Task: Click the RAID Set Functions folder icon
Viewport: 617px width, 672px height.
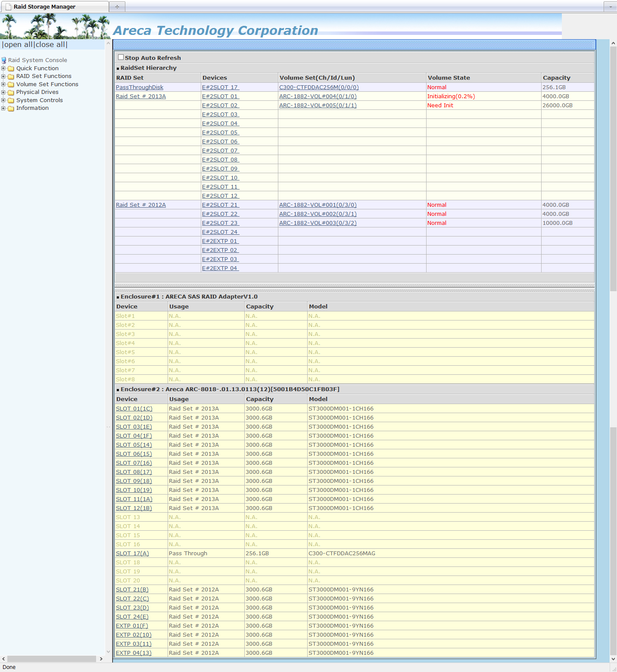Action: 11,76
